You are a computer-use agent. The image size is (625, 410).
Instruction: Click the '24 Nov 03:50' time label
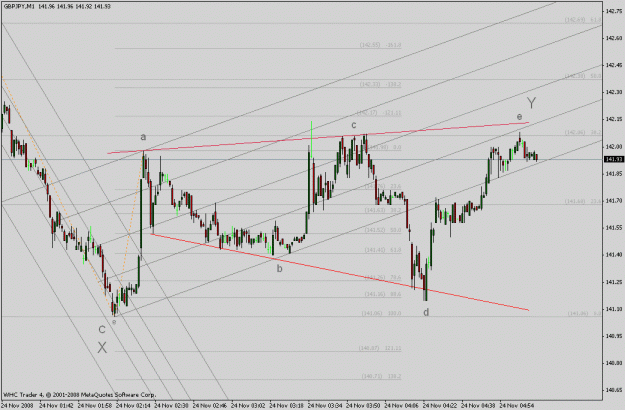pyautogui.click(x=362, y=405)
